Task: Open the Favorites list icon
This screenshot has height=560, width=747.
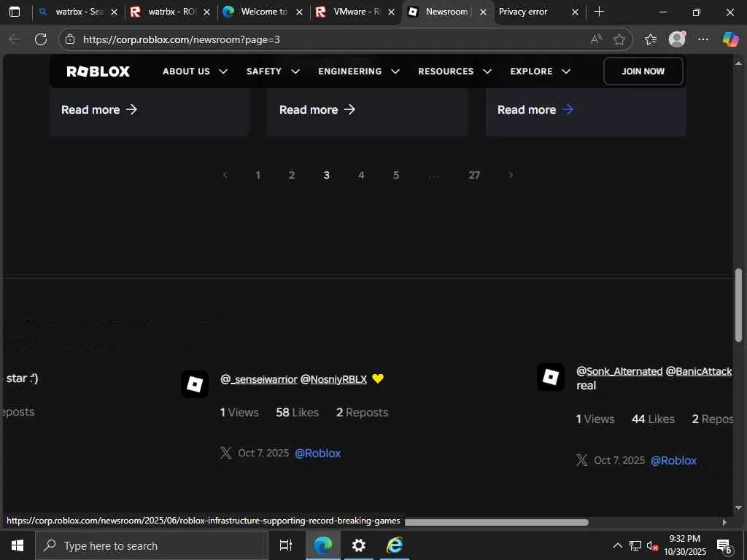Action: (x=650, y=39)
